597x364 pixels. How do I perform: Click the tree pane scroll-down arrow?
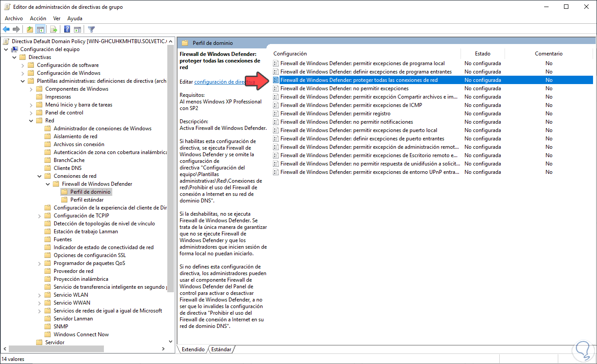coord(171,342)
